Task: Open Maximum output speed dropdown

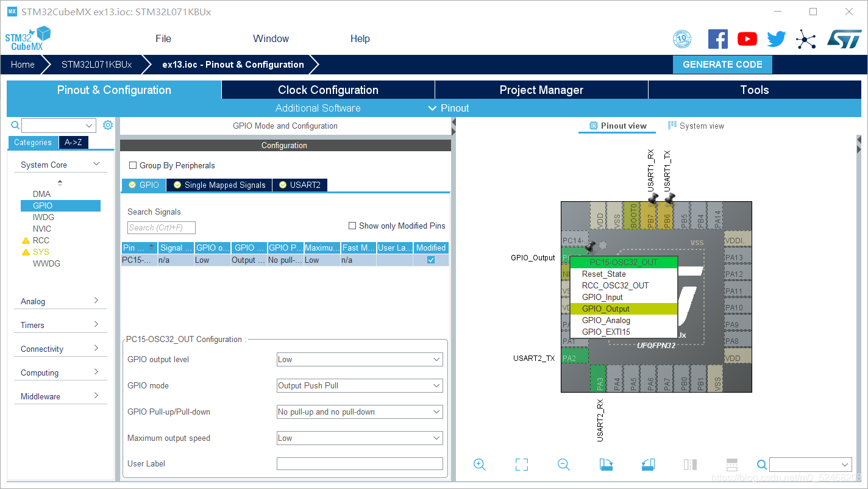Action: (x=360, y=438)
